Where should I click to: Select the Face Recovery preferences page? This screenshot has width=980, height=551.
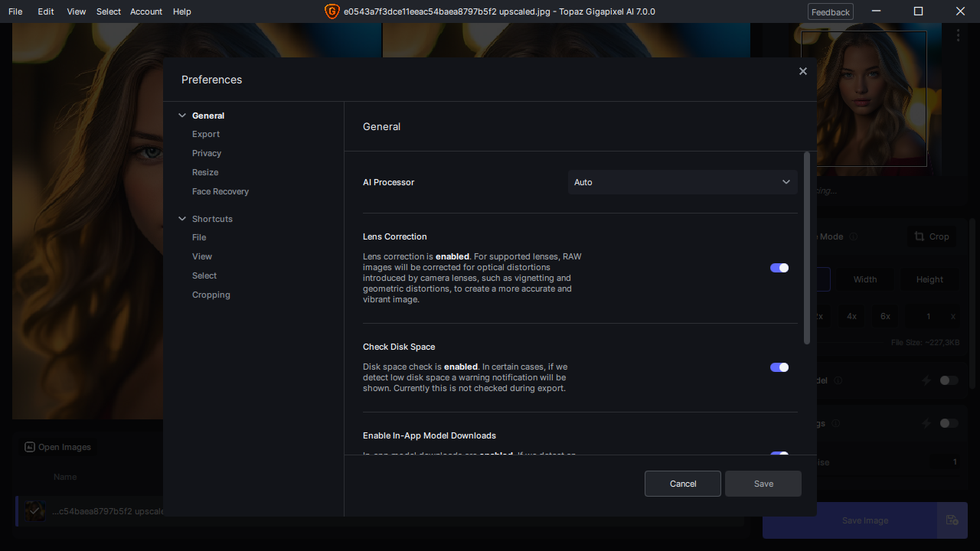(220, 191)
